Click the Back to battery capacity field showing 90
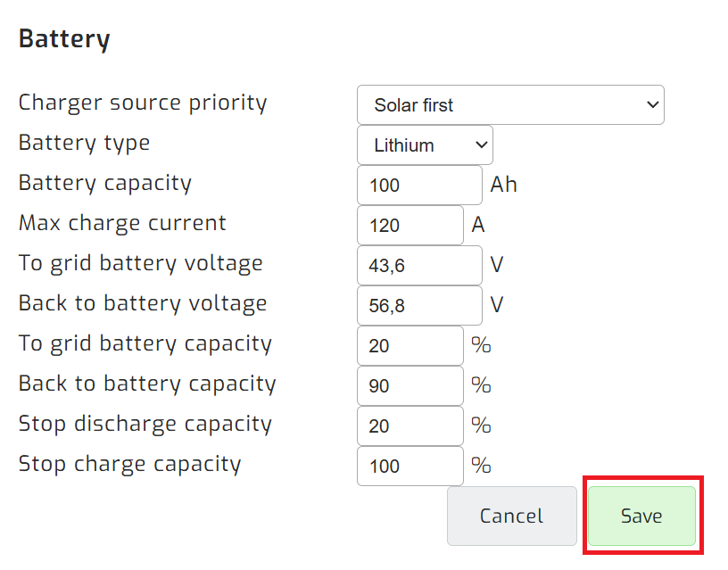The height and width of the screenshot is (570, 728). pos(409,385)
